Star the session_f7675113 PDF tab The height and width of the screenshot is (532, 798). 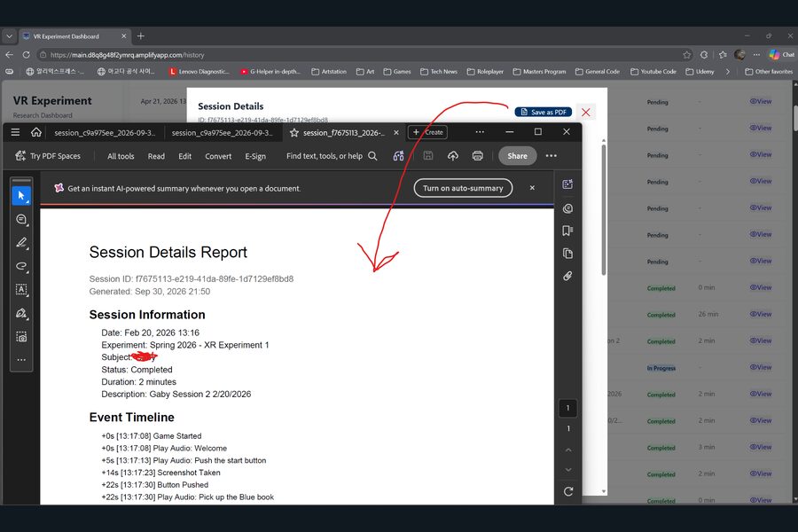click(x=294, y=132)
